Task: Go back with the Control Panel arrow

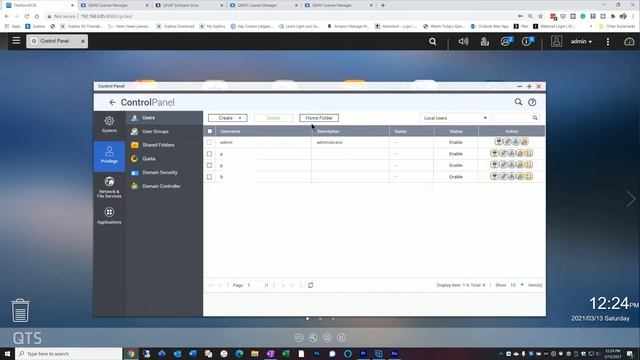Action: point(112,102)
